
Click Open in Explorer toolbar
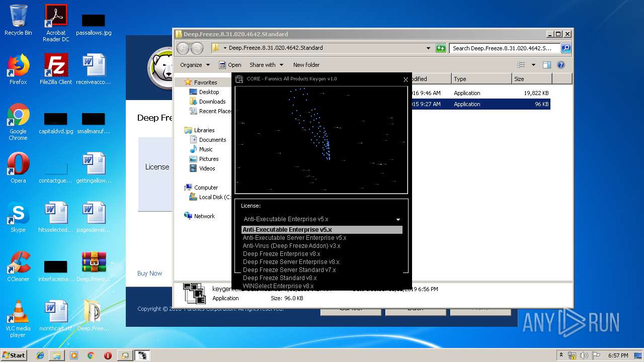tap(230, 65)
